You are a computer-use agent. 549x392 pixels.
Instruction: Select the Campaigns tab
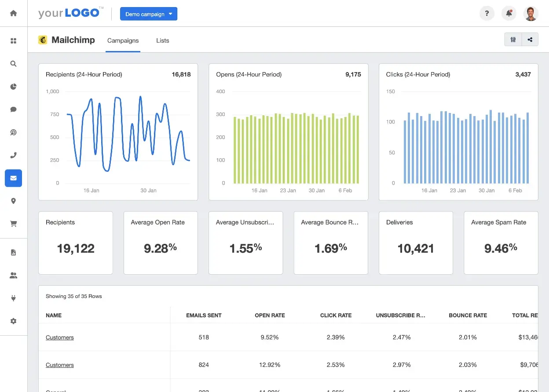pyautogui.click(x=123, y=40)
